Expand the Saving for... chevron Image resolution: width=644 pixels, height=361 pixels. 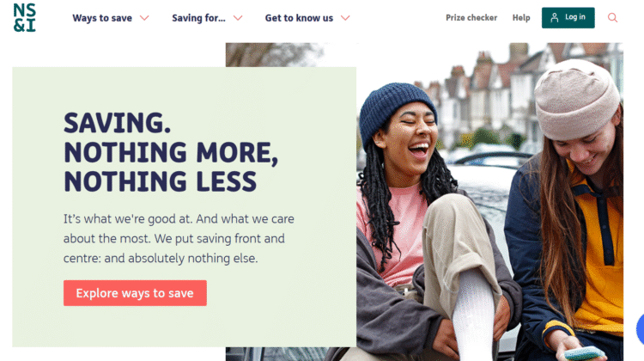tap(238, 18)
